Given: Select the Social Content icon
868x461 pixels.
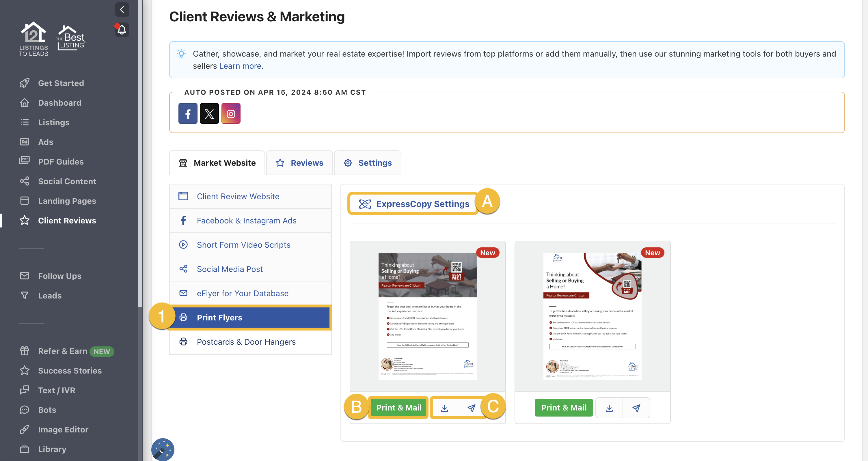Looking at the screenshot, I should point(25,181).
